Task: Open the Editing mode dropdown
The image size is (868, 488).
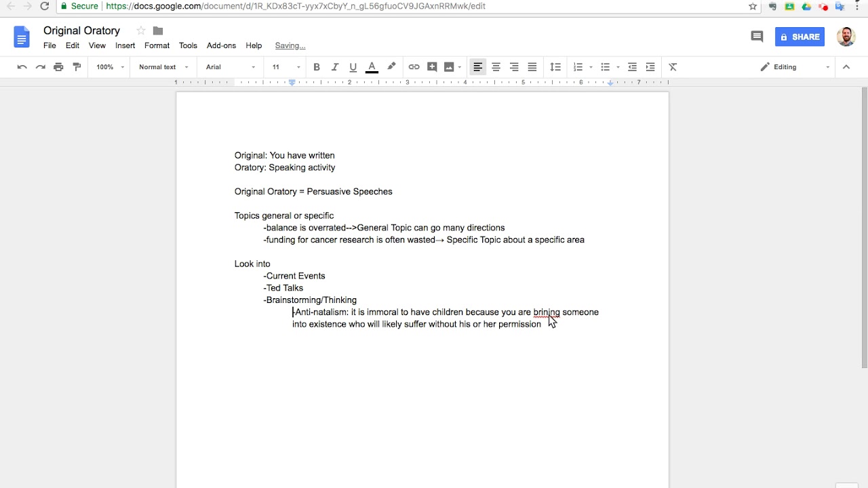Action: pyautogui.click(x=795, y=67)
